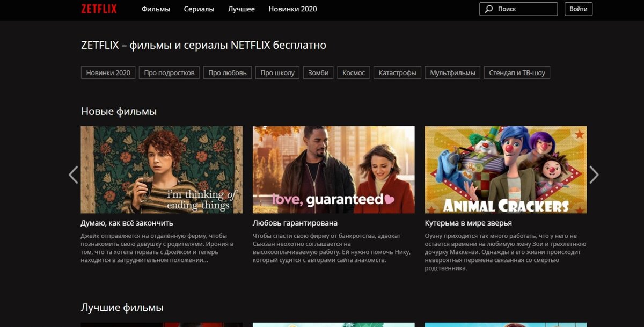Open the Love, Guaranteed poster
Screen dimensions: 644x327
334,170
